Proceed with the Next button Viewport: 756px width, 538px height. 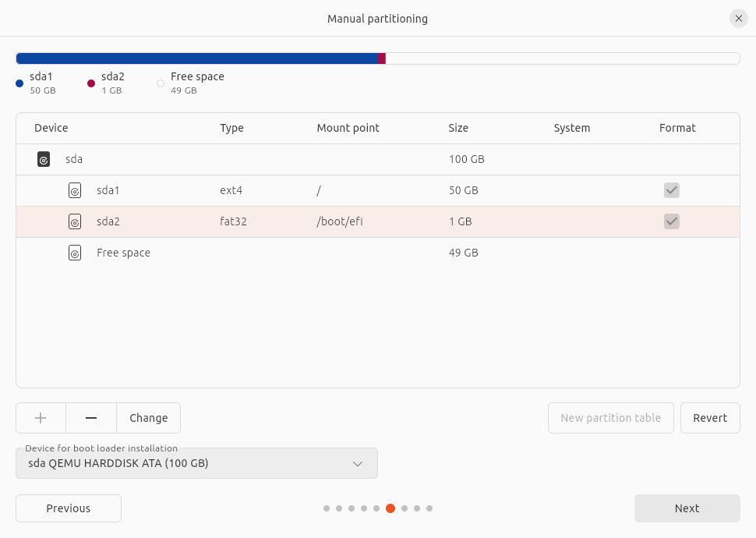point(687,508)
